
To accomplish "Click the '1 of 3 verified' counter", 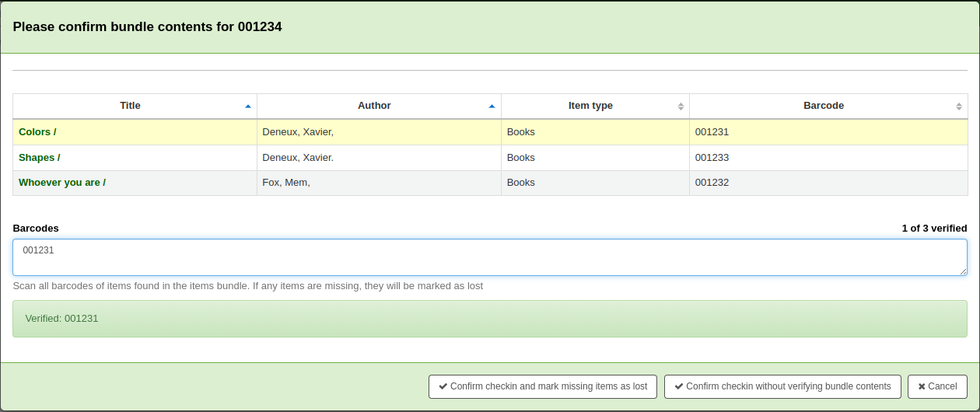I will coord(934,229).
